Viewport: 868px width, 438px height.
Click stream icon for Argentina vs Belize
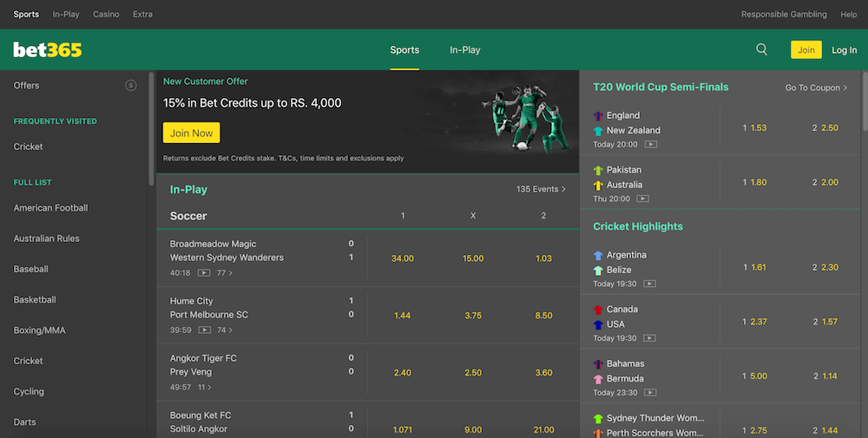tap(650, 284)
